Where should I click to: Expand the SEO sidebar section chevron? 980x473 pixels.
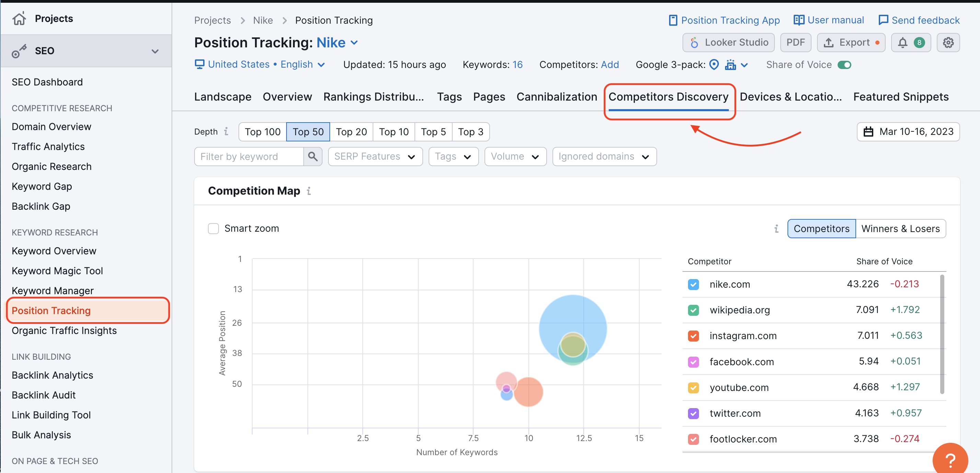155,51
